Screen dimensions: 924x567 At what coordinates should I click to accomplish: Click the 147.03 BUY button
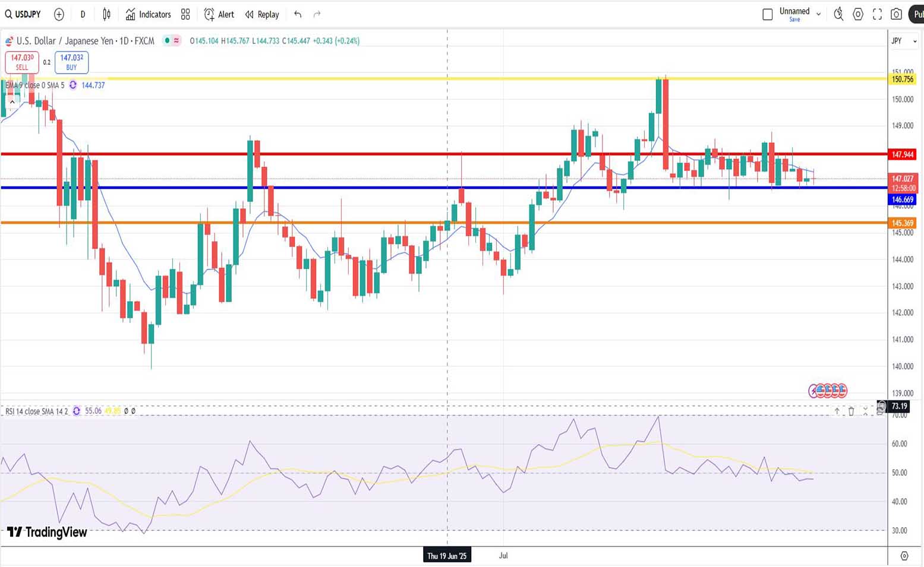pos(71,62)
